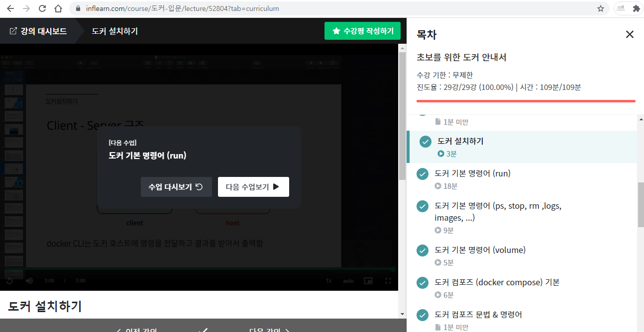Open the browser home page icon
Screen dimensions: 644x332
58,8
